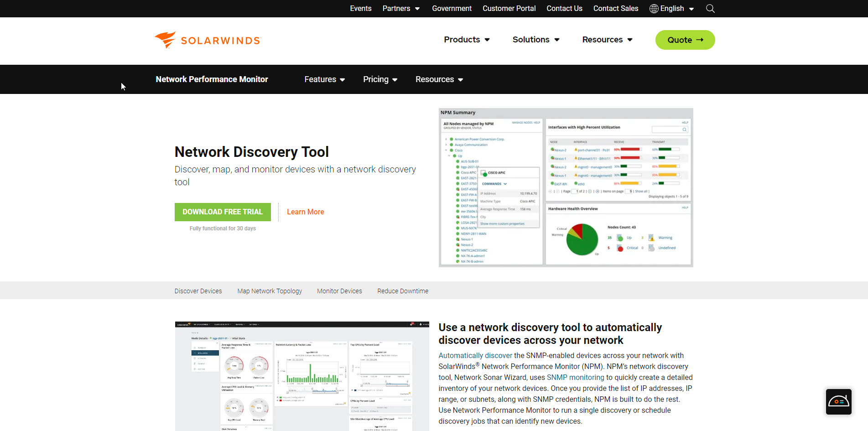The height and width of the screenshot is (431, 868).
Task: Collapse the Cisco tree node
Action: pyautogui.click(x=446, y=151)
